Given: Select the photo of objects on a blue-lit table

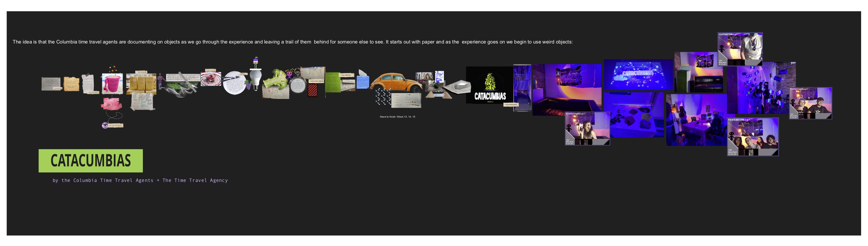Looking at the screenshot, I should click(634, 115).
